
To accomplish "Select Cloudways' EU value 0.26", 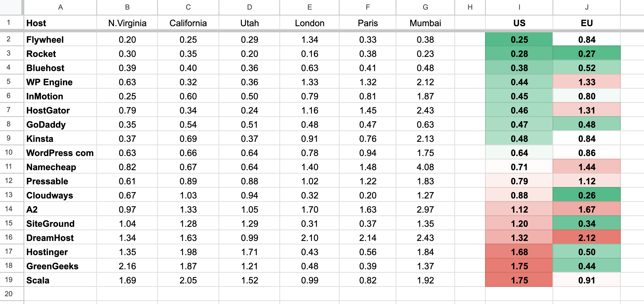I will tap(587, 195).
